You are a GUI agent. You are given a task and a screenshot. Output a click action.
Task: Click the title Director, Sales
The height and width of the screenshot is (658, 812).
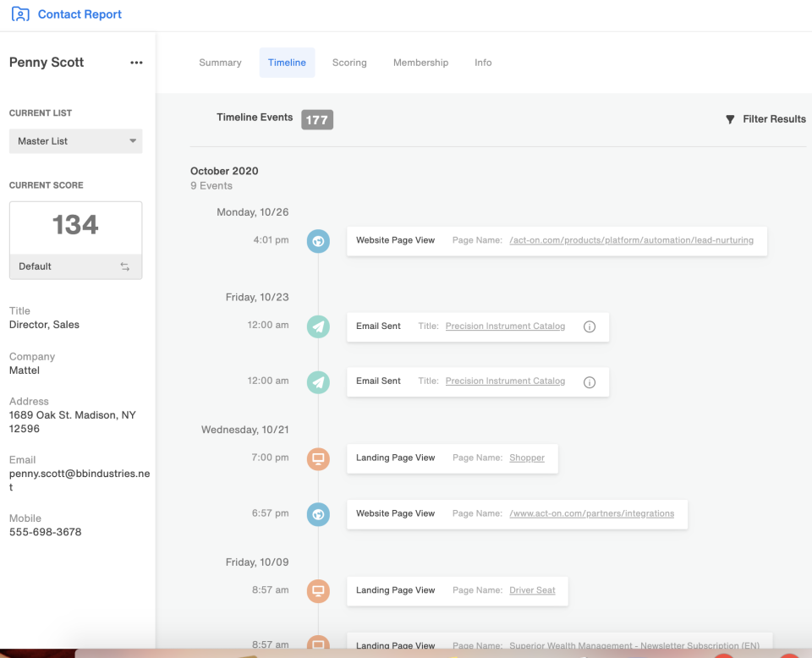click(x=44, y=325)
